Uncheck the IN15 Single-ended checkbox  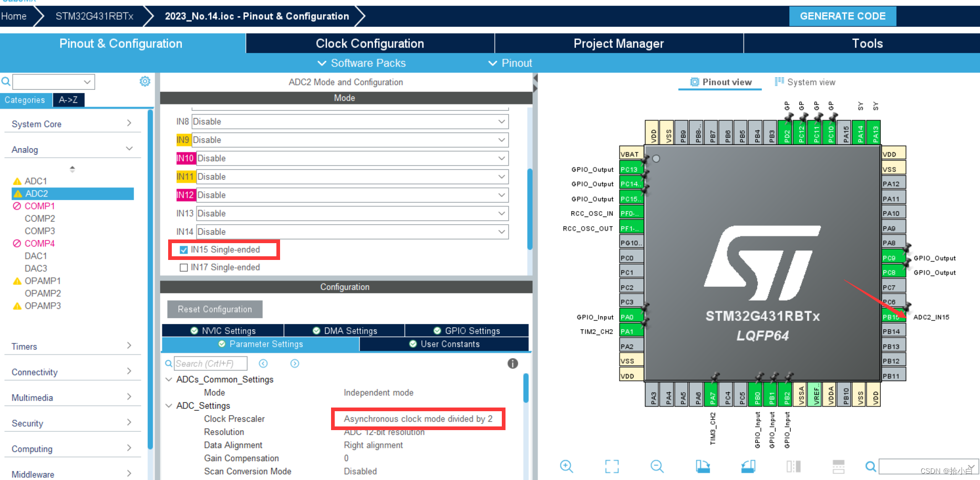point(183,250)
